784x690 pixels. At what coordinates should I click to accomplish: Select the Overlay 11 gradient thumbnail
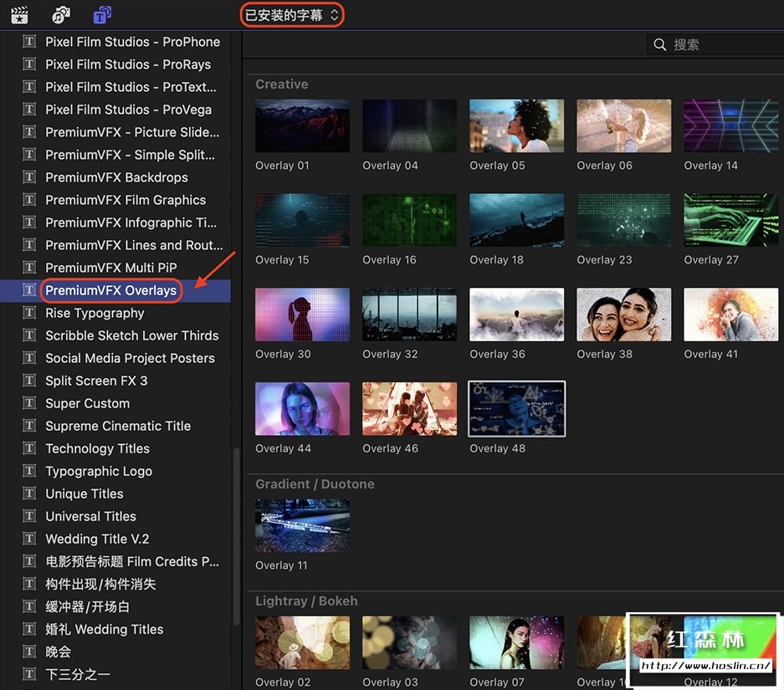[303, 525]
